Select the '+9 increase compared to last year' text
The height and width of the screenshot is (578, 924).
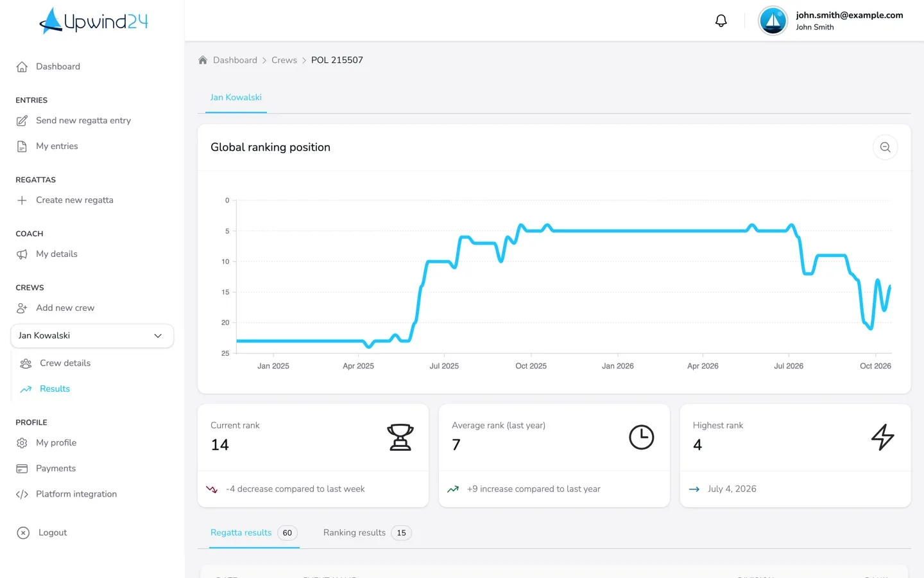534,489
